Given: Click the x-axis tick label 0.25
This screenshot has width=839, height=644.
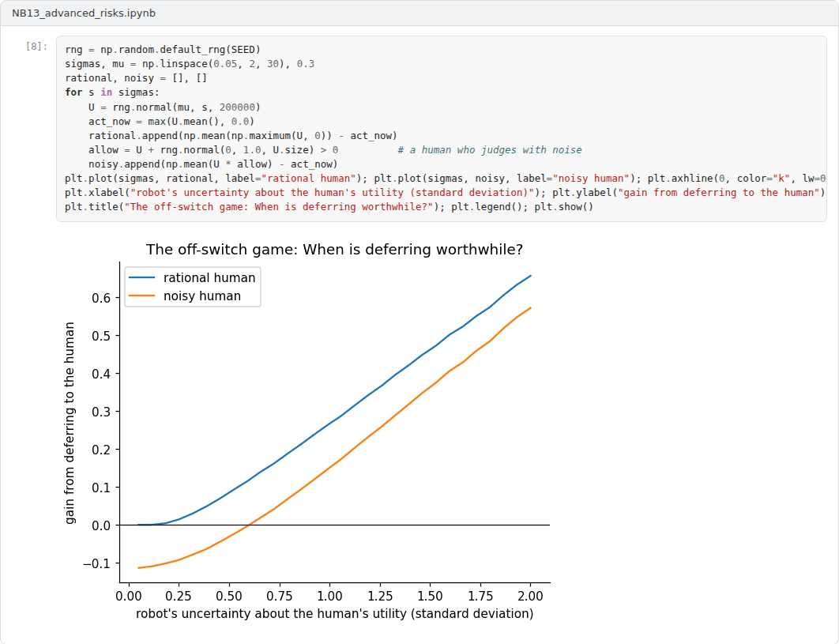Looking at the screenshot, I should (x=179, y=597).
